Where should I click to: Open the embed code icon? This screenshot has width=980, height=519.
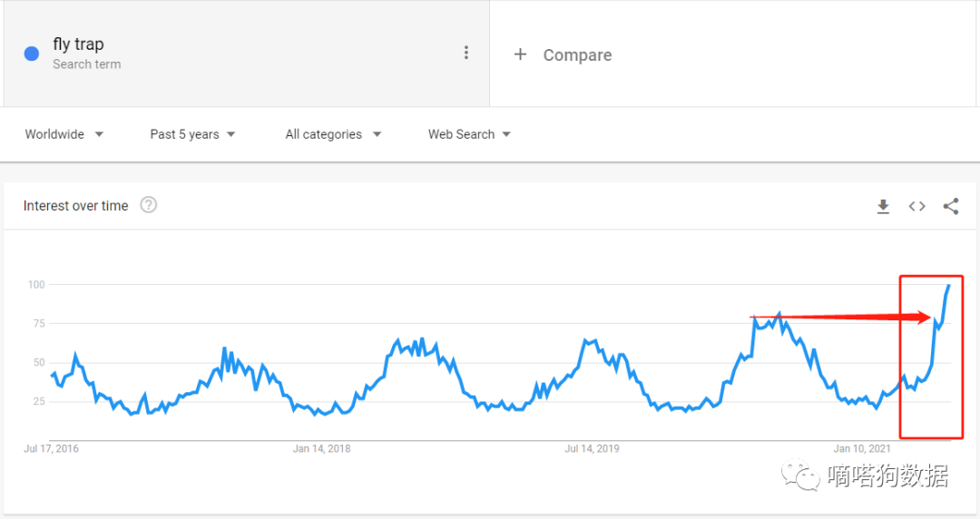point(917,207)
